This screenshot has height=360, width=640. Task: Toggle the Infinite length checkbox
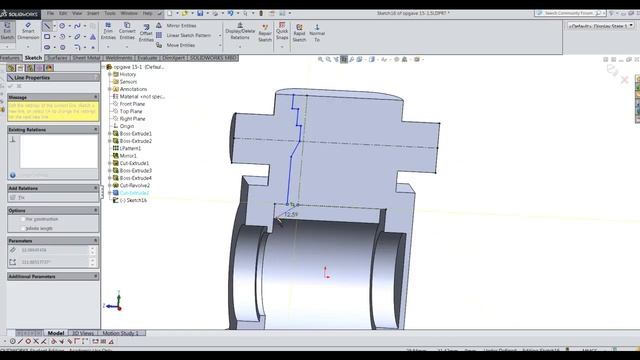(x=22, y=228)
